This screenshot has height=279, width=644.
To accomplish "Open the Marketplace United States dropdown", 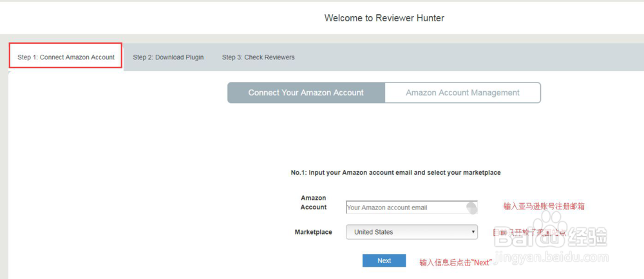I will pos(412,232).
